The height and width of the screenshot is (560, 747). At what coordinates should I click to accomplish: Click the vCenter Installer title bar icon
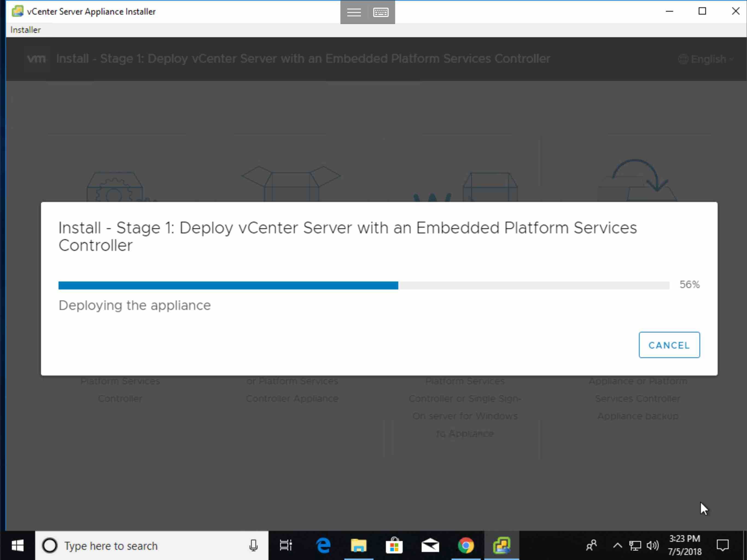click(x=17, y=11)
